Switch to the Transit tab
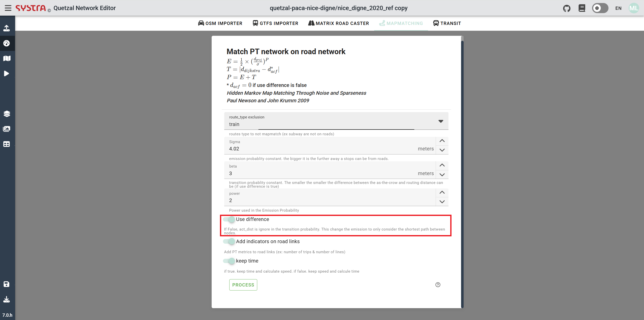This screenshot has width=644, height=320. (447, 23)
